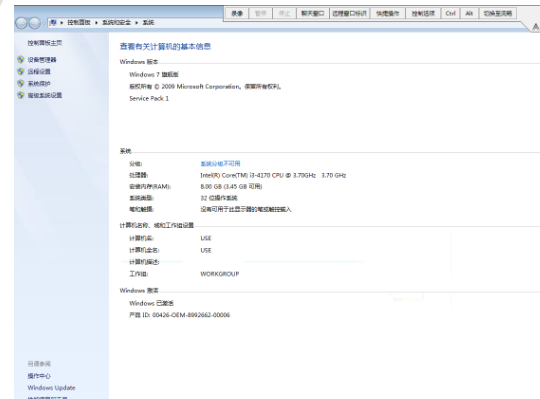Image resolution: width=540 pixels, height=399 pixels.
Task: Open 操作中心 Action Center link
Action: pos(39,376)
